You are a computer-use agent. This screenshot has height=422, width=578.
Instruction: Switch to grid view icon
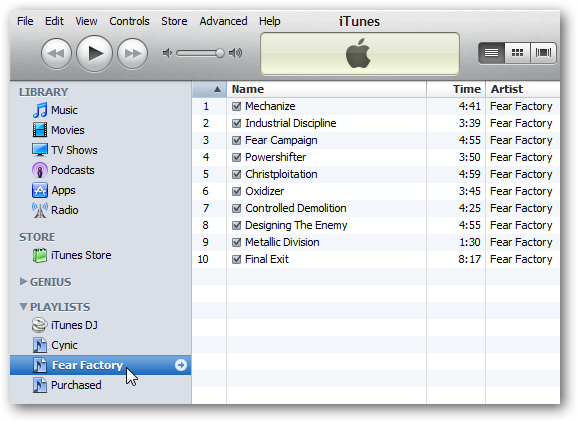click(517, 53)
